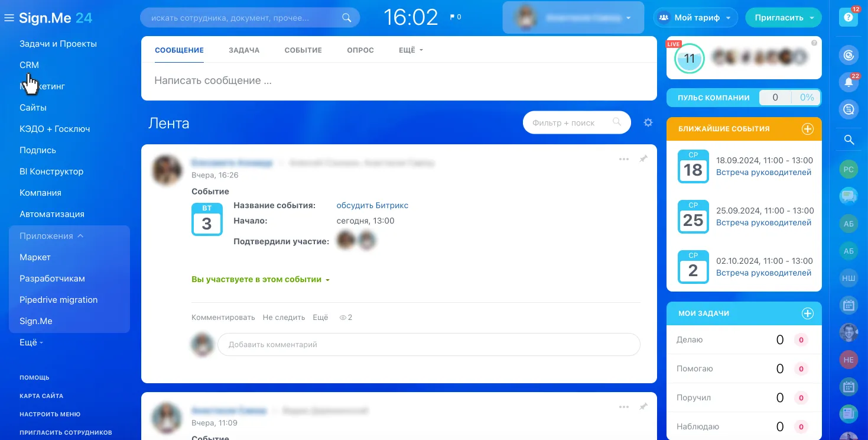Add event via plus in Ближайшие события
This screenshot has width=868, height=440.
tap(807, 129)
